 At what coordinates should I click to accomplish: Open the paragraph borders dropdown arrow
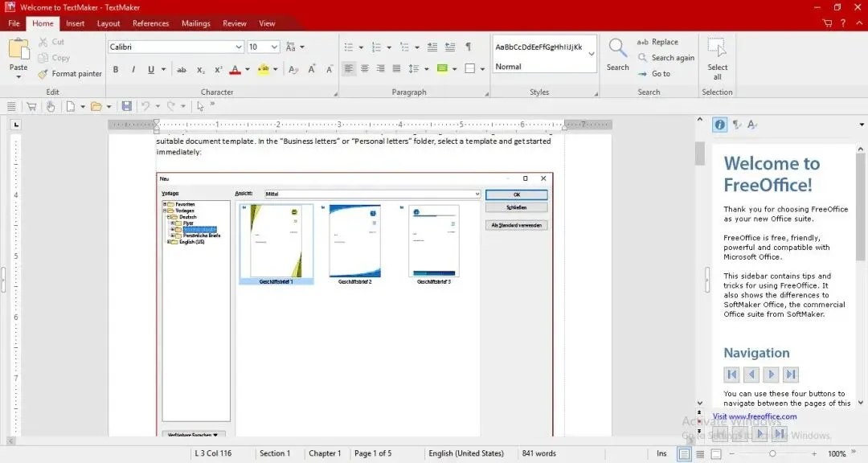(482, 69)
